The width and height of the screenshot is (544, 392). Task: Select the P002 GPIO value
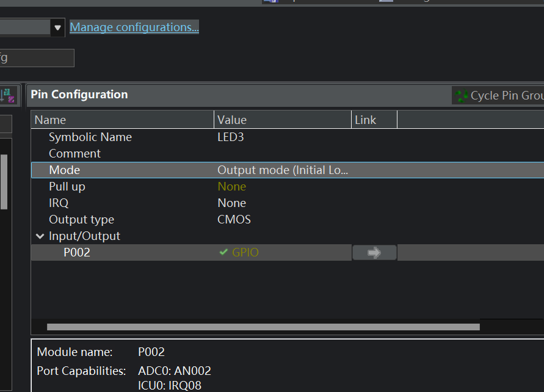[245, 253]
